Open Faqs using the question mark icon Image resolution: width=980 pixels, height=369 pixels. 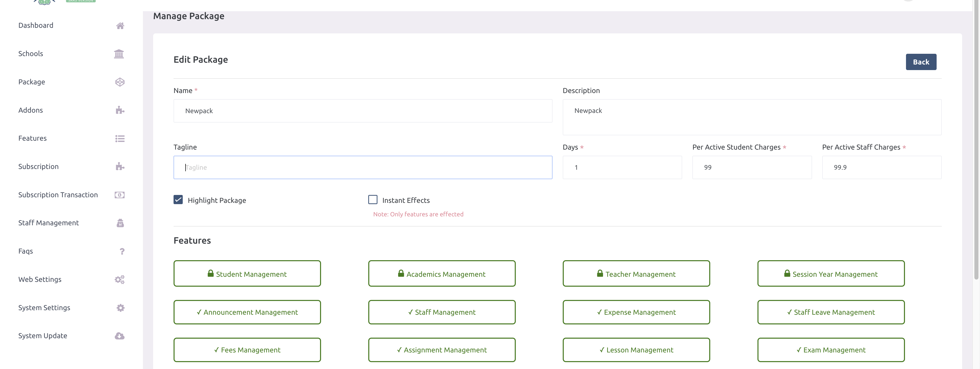122,251
